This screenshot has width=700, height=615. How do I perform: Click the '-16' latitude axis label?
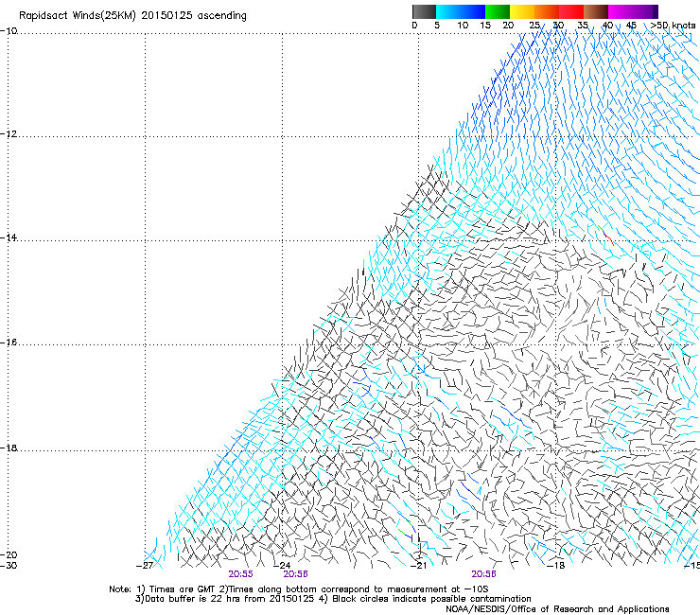click(x=9, y=343)
